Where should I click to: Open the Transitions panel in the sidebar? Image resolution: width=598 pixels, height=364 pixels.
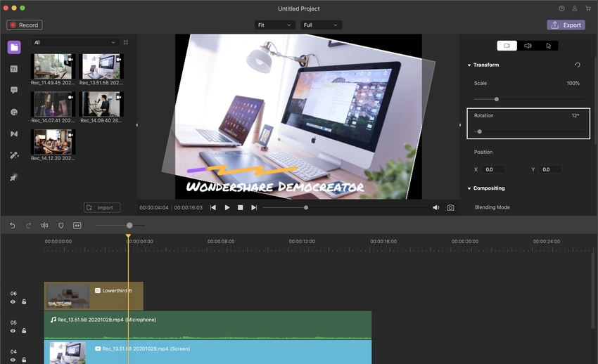tap(14, 134)
